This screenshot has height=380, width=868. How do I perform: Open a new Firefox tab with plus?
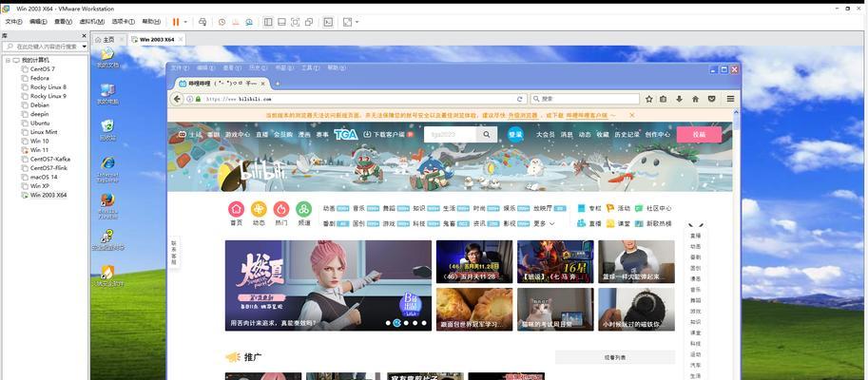click(278, 84)
